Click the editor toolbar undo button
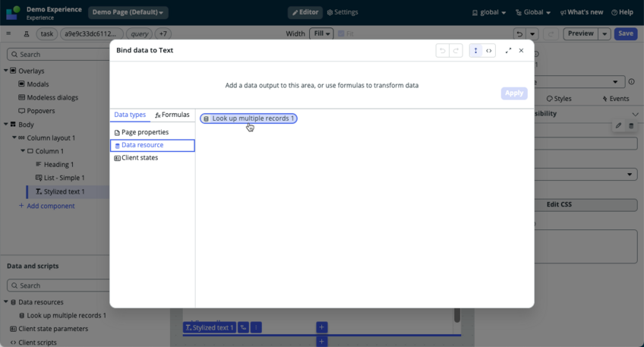The width and height of the screenshot is (644, 347). (x=519, y=33)
